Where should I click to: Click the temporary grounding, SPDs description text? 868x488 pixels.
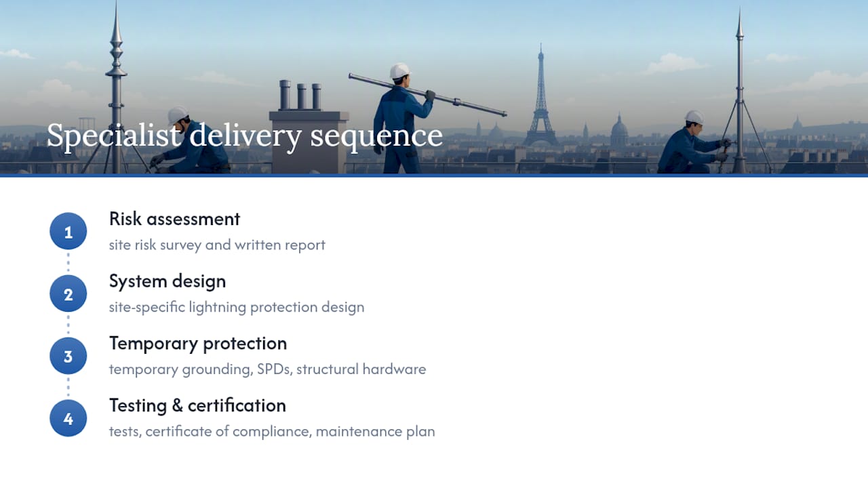(267, 369)
